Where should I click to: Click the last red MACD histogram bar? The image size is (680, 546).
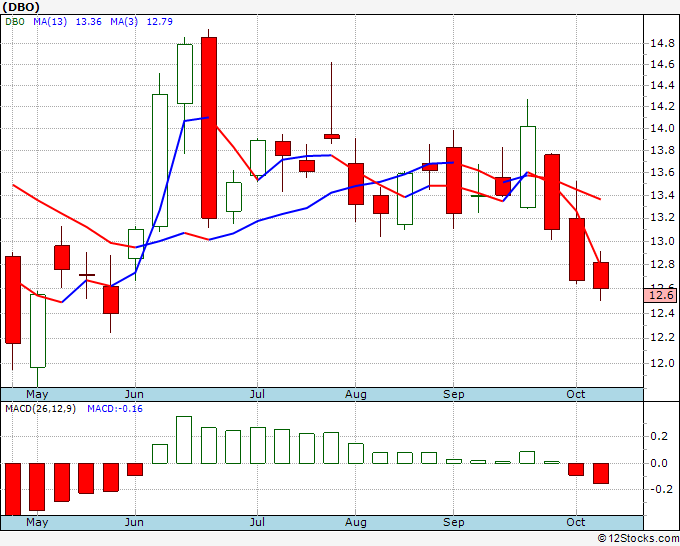(x=601, y=473)
